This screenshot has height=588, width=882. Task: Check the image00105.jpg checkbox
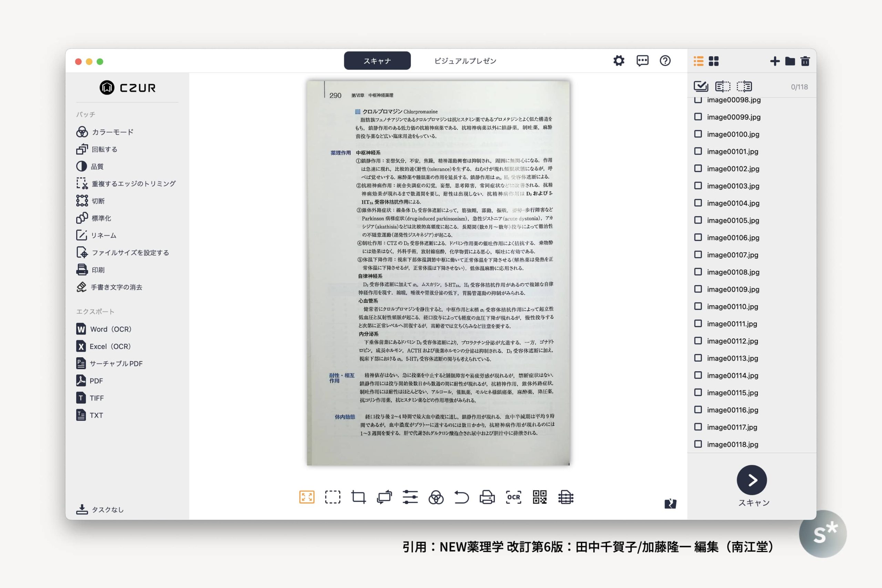[698, 220]
